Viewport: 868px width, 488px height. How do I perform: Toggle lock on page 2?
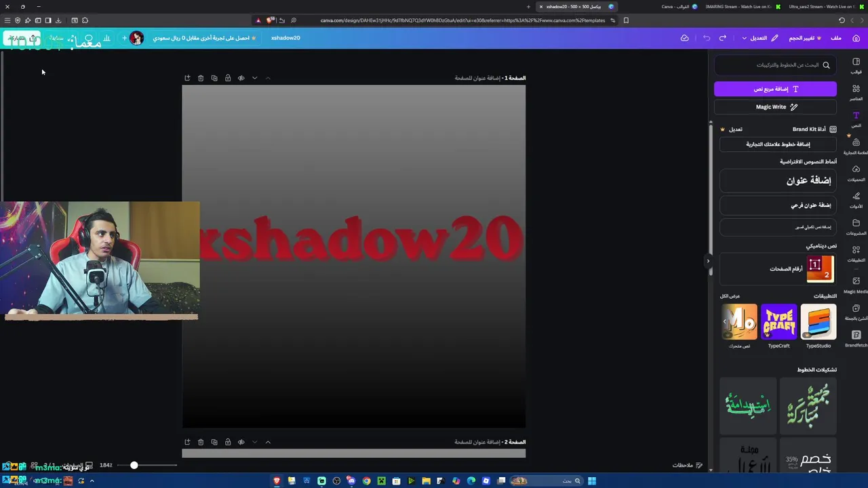[x=228, y=442]
